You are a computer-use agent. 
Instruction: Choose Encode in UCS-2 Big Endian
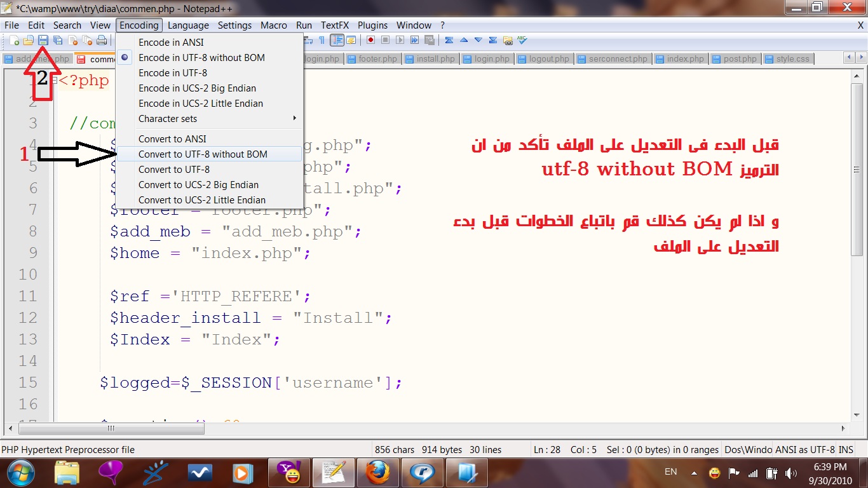[197, 88]
